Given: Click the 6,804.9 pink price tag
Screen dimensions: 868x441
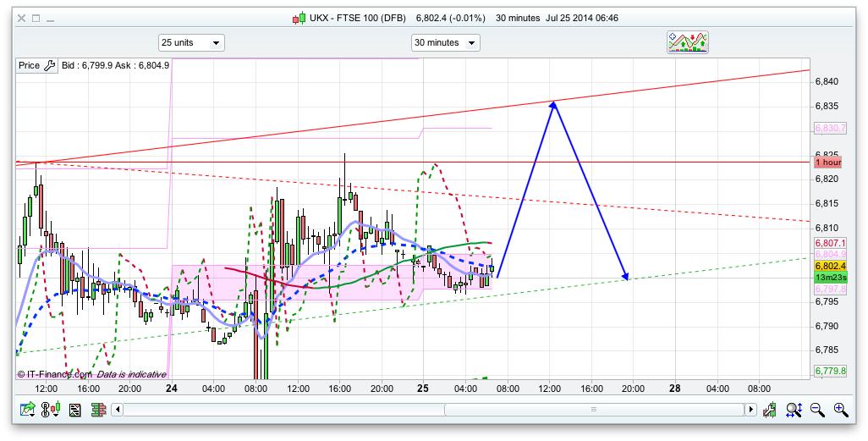Looking at the screenshot, I should click(x=831, y=254).
